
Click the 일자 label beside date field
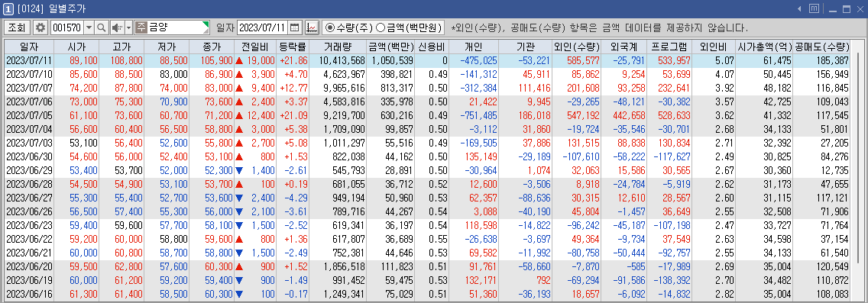point(225,27)
